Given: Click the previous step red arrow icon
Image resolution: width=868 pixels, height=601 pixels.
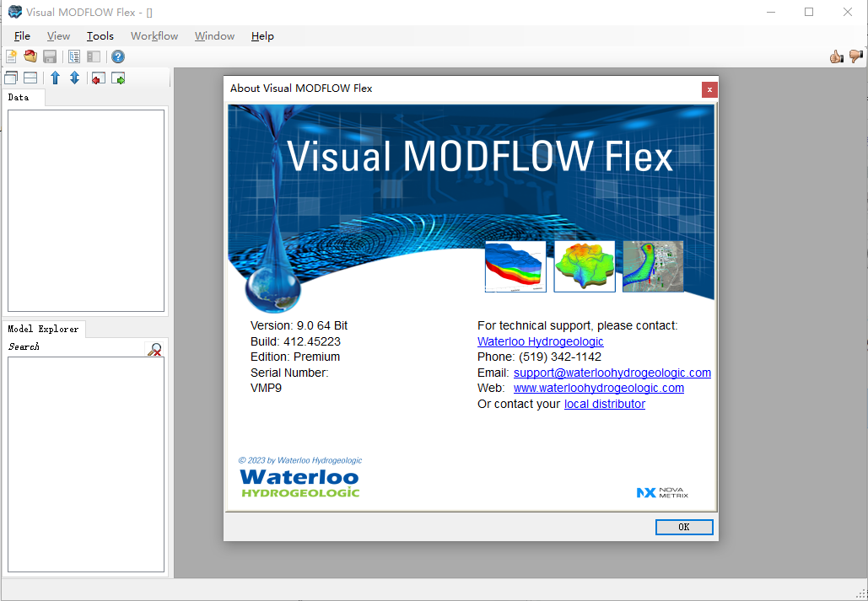Looking at the screenshot, I should point(97,78).
